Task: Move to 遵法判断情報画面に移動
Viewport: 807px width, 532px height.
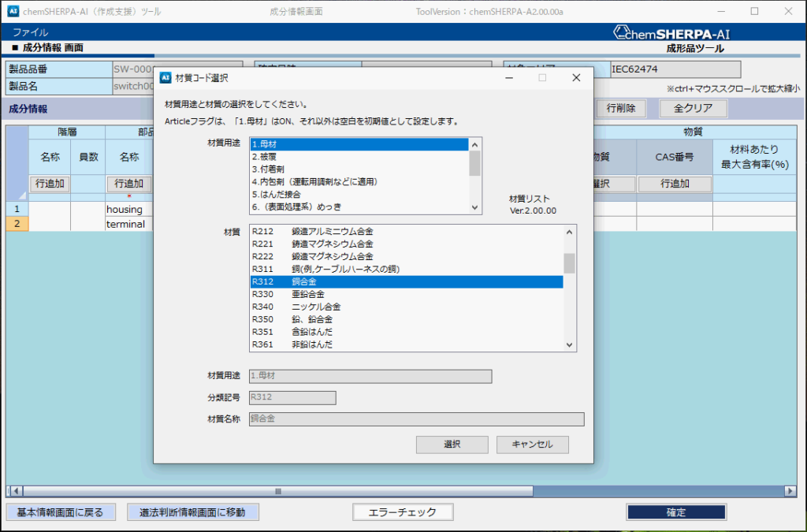Action: (x=192, y=512)
